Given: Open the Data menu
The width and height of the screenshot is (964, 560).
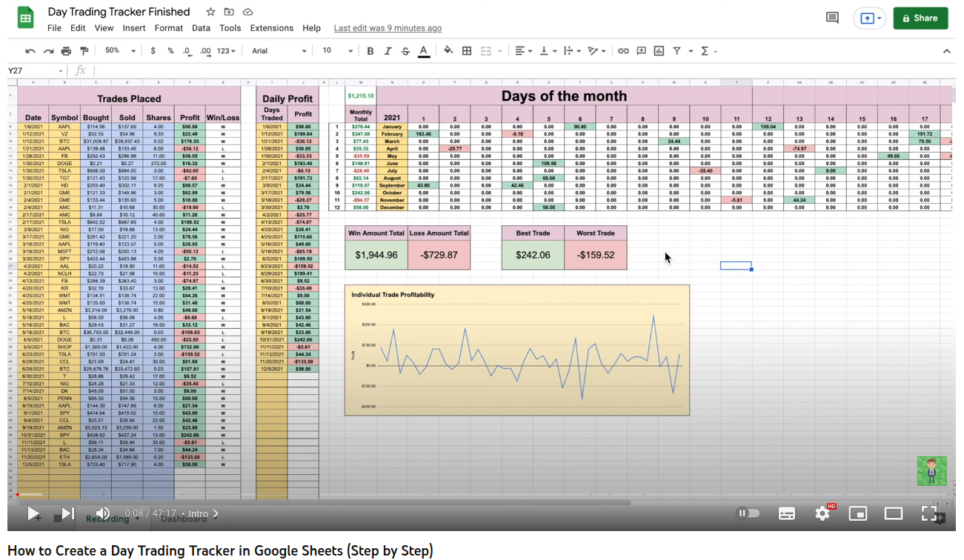Looking at the screenshot, I should coord(201,28).
